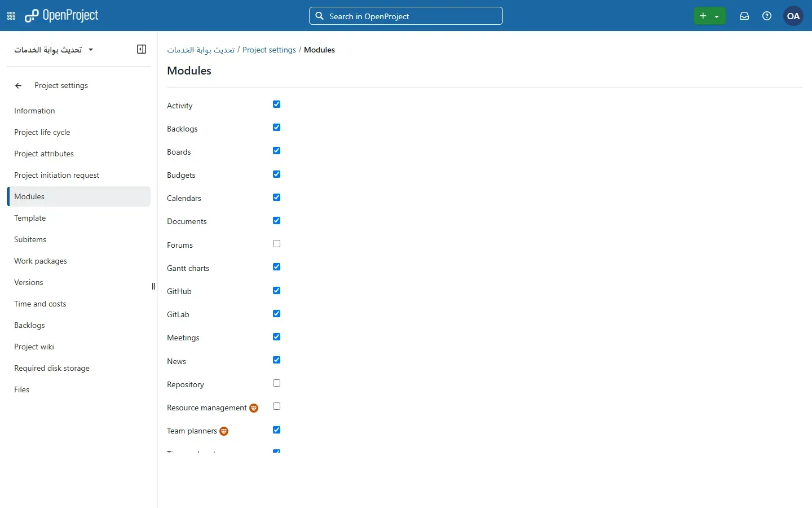812x508 pixels.
Task: Open the OA user avatar menu
Action: (x=793, y=16)
